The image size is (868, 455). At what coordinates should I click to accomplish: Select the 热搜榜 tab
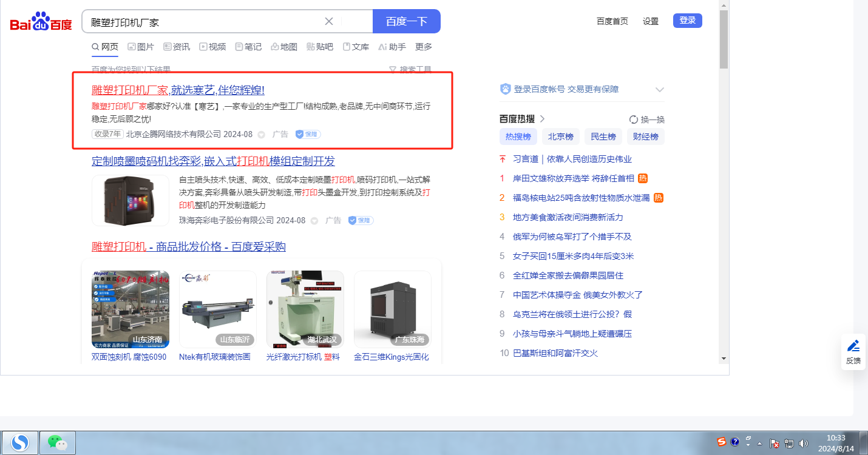pyautogui.click(x=518, y=136)
